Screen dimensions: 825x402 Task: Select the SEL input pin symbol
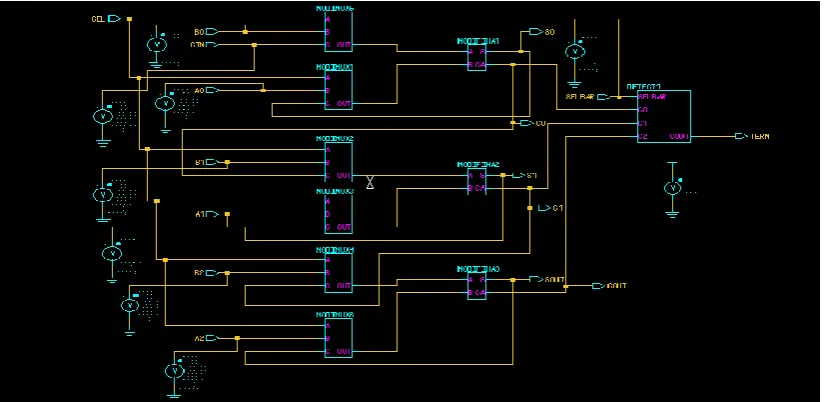(x=114, y=18)
